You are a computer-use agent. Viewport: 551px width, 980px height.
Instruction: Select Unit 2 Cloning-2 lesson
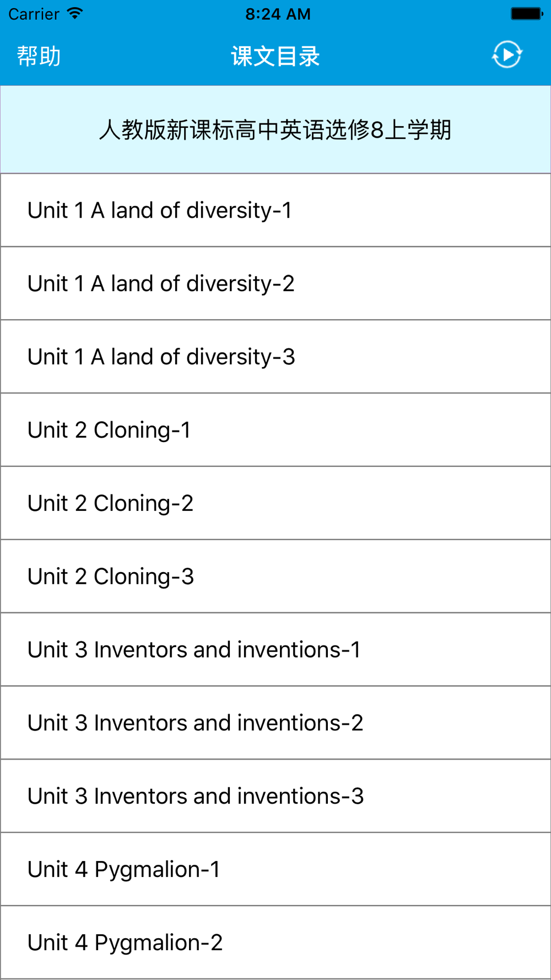point(275,503)
